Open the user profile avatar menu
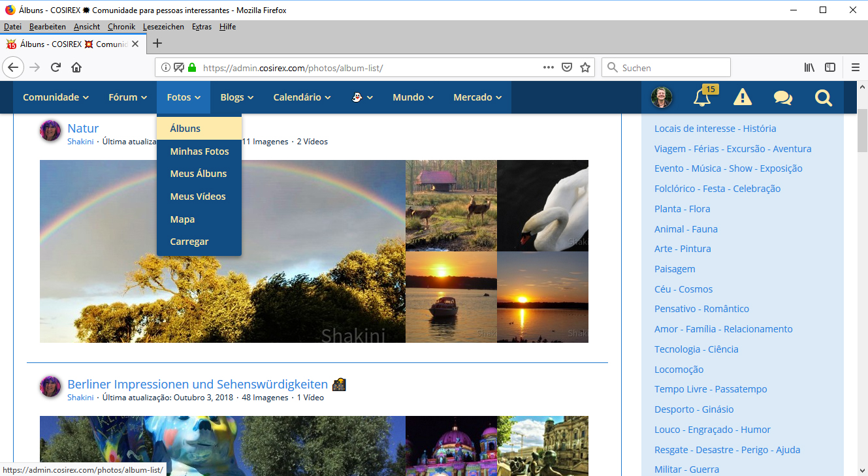Screen dimensions: 868x476 (662, 98)
